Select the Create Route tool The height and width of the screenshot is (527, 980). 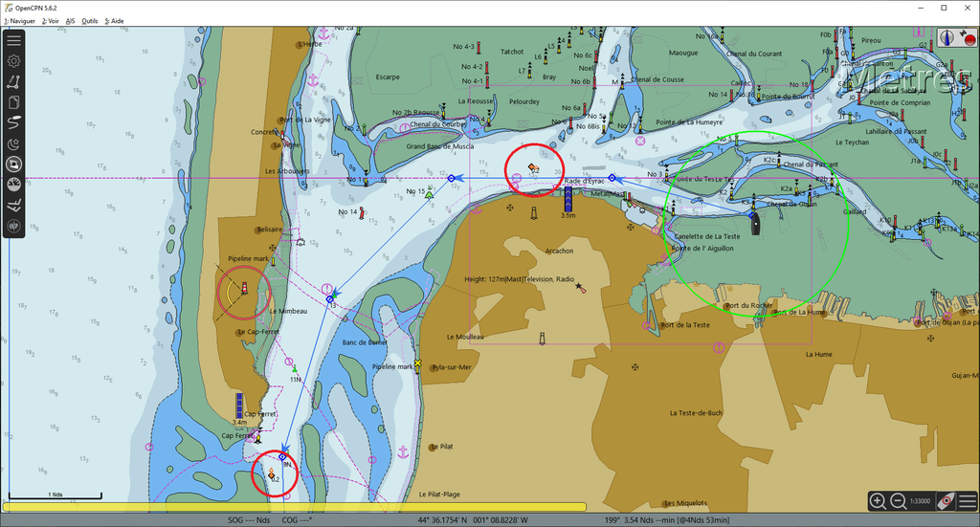pos(13,81)
